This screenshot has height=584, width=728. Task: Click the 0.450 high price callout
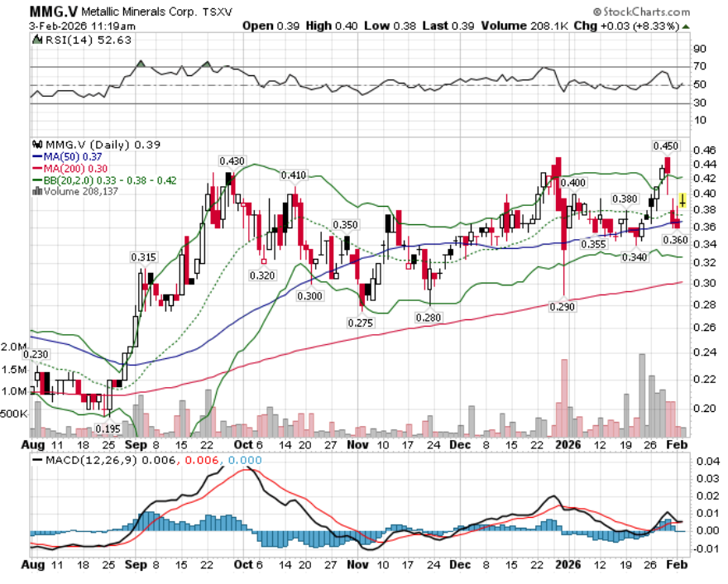(x=666, y=146)
